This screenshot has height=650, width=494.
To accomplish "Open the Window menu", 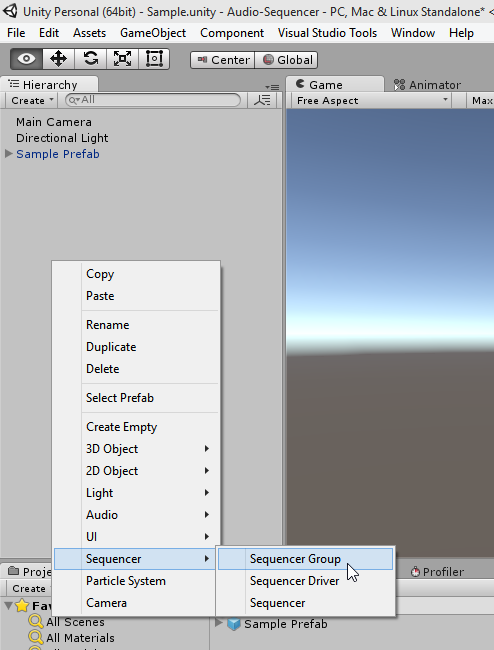I will pyautogui.click(x=413, y=33).
